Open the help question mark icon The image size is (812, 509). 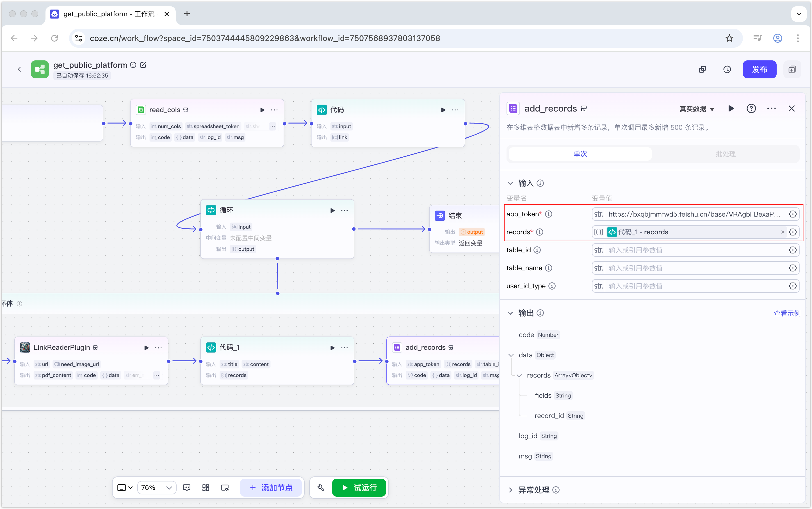[x=751, y=108]
